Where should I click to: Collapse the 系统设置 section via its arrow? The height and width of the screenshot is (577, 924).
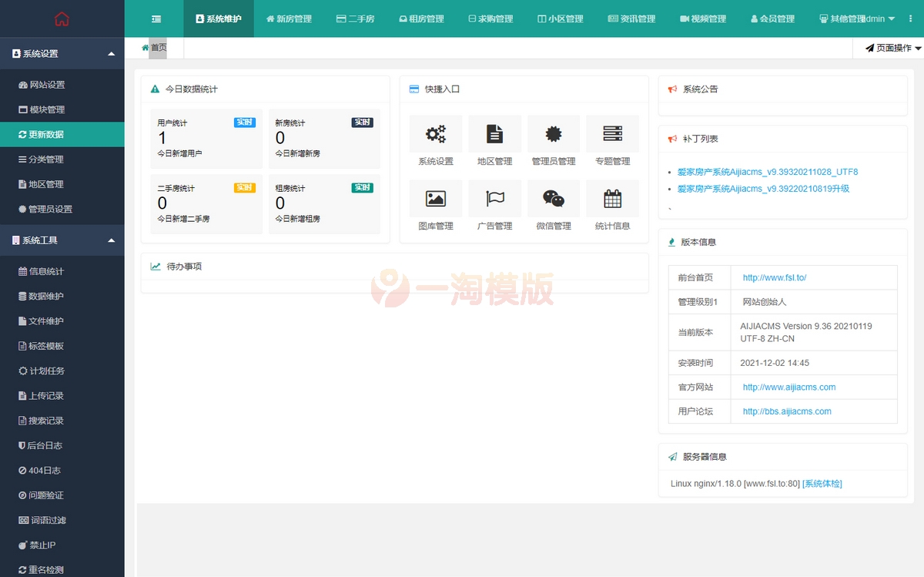(x=111, y=53)
